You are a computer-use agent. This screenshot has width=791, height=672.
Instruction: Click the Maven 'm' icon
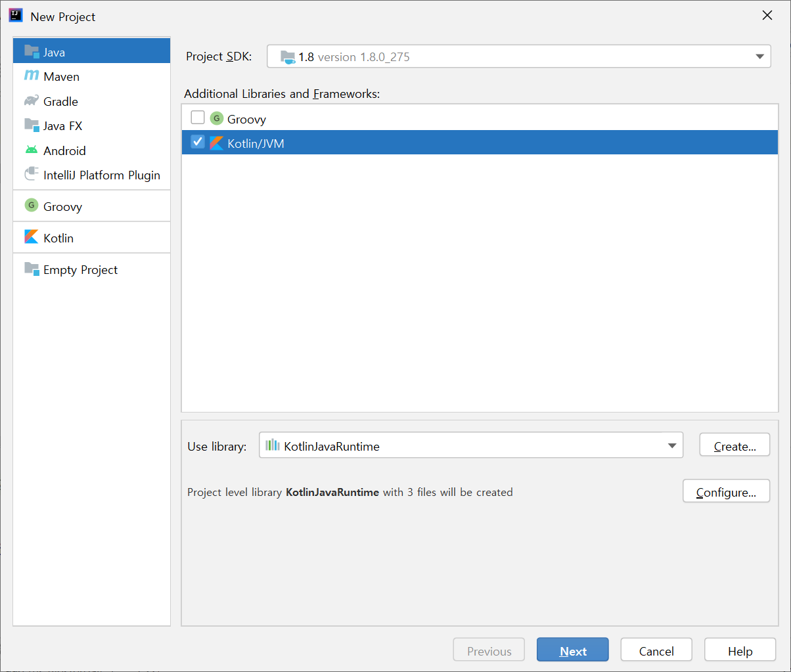(x=32, y=76)
